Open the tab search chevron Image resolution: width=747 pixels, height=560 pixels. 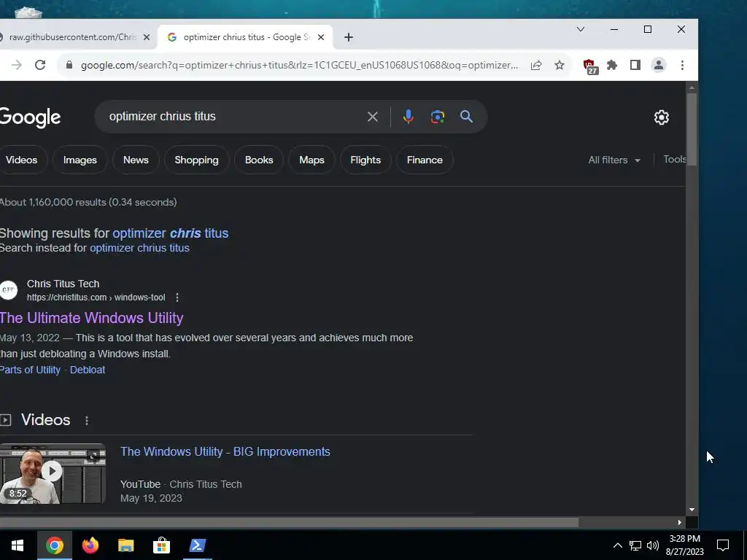580,29
